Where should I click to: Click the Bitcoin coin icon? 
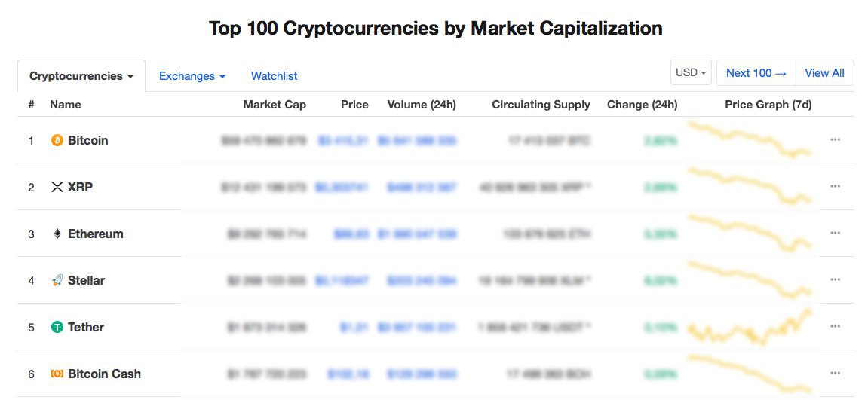click(57, 140)
